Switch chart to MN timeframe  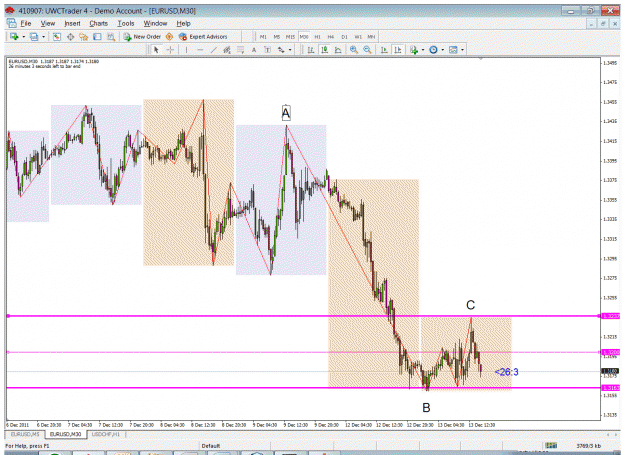(x=371, y=37)
